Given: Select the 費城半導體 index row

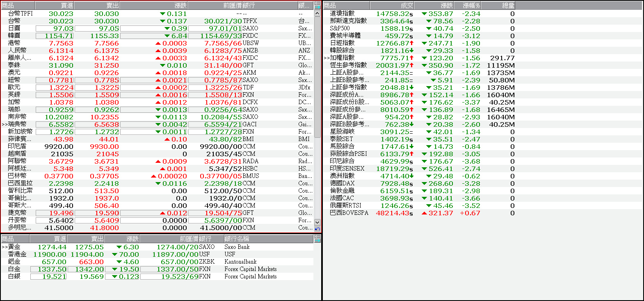Looking at the screenshot, I should point(483,36).
